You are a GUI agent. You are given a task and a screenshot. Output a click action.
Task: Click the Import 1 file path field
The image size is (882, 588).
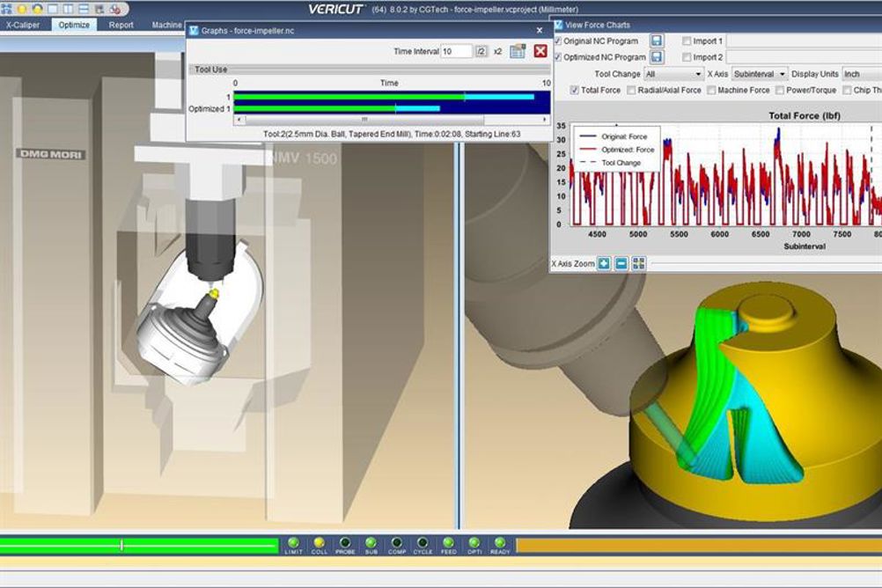pos(805,41)
